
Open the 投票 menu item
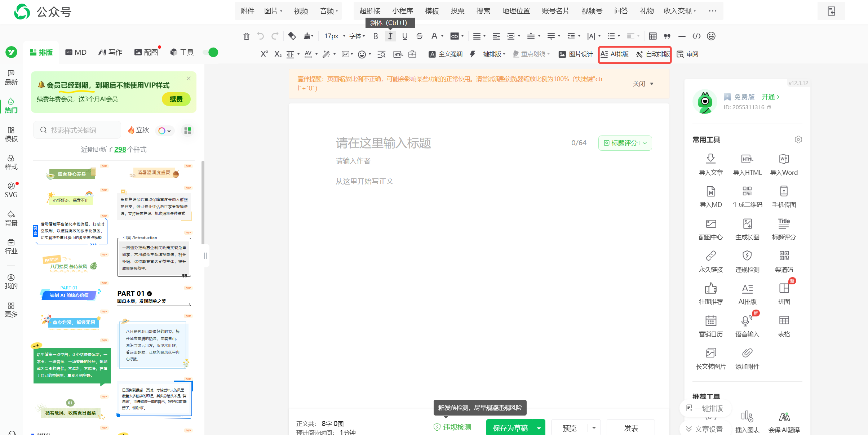coord(457,11)
